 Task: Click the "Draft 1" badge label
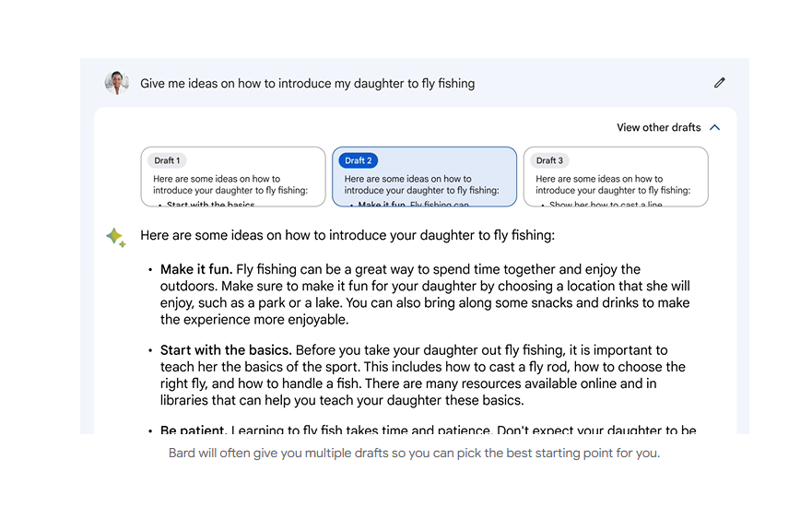[167, 160]
